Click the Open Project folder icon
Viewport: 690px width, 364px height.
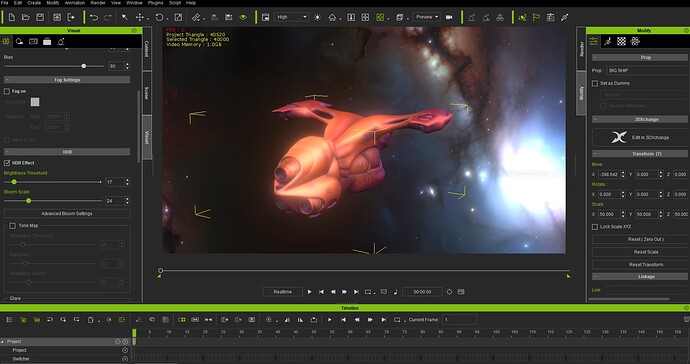click(26, 17)
